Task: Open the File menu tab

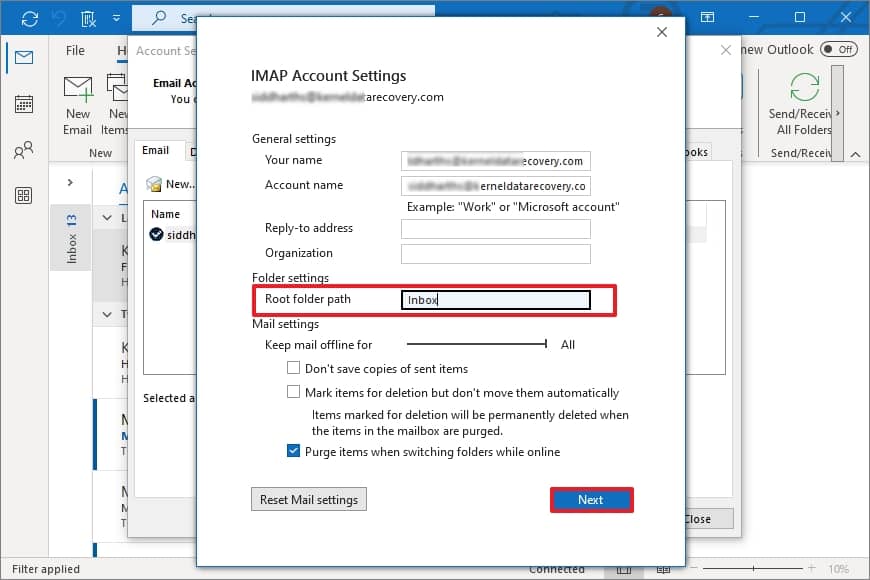Action: (75, 51)
